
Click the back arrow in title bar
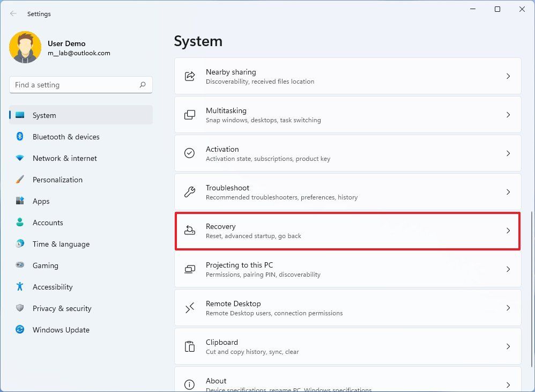point(13,13)
